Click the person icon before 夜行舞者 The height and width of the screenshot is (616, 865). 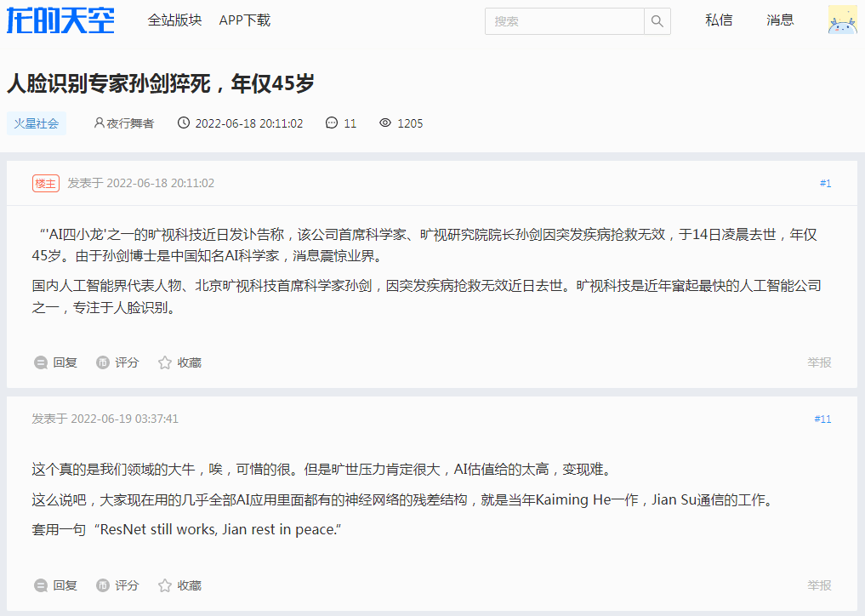click(100, 123)
